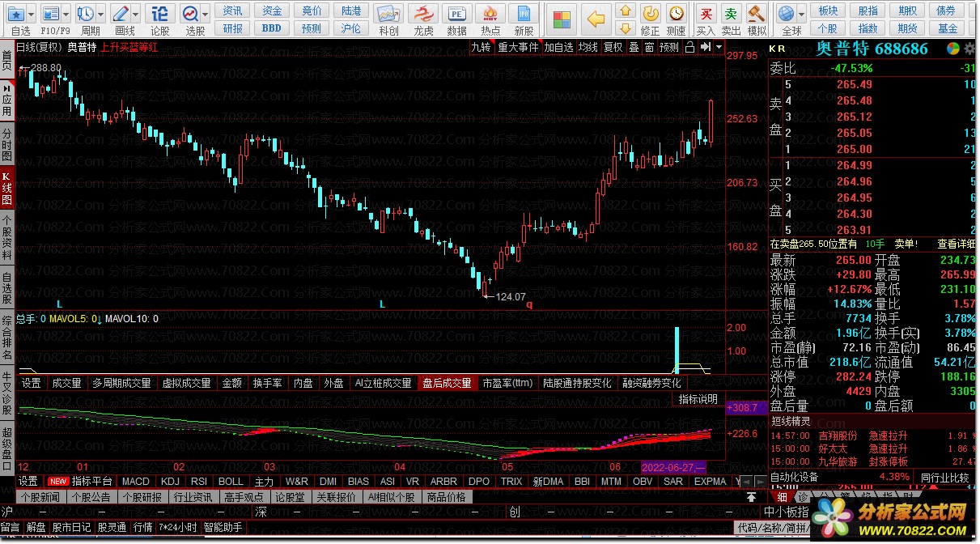
Task: Toggle 预测 forecast in chart header
Action: 668,47
